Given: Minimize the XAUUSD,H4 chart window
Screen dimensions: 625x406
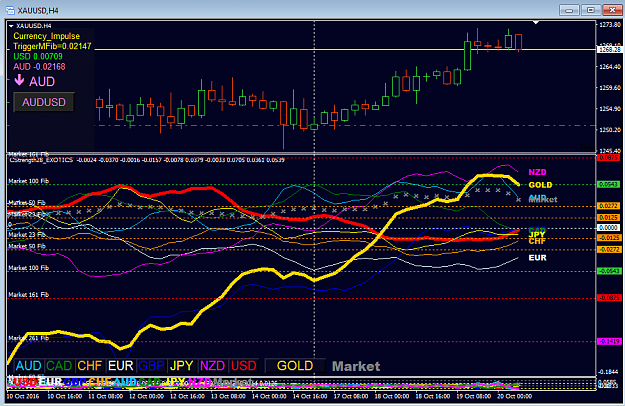Looking at the screenshot, I should 569,10.
